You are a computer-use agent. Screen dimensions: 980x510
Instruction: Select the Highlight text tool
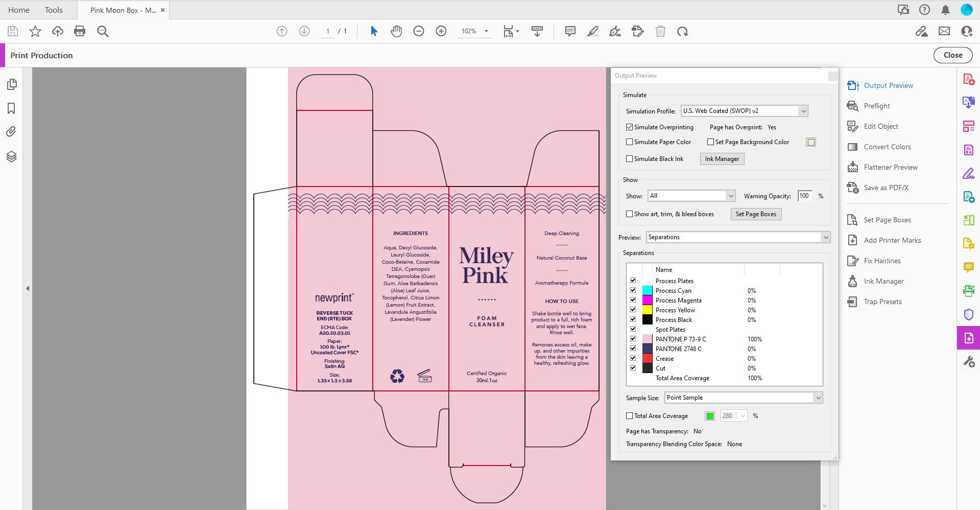[x=592, y=31]
